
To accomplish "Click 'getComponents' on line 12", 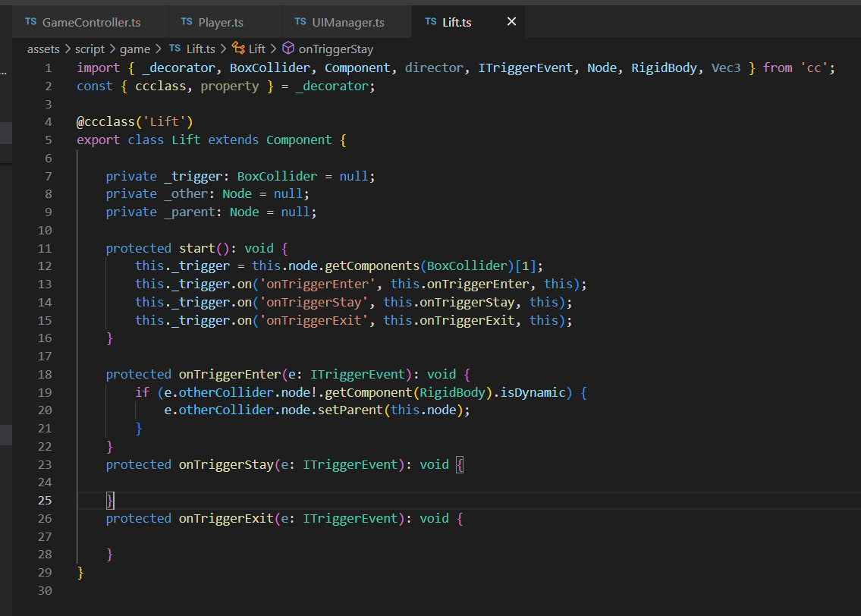I will click(x=372, y=266).
